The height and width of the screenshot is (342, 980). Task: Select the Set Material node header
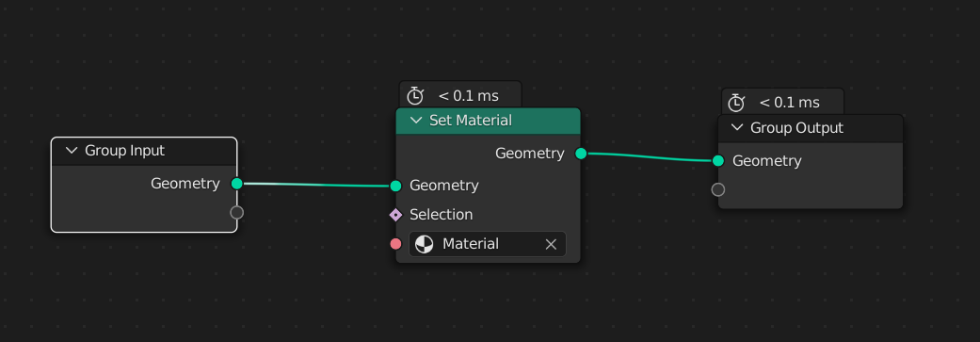(x=489, y=120)
